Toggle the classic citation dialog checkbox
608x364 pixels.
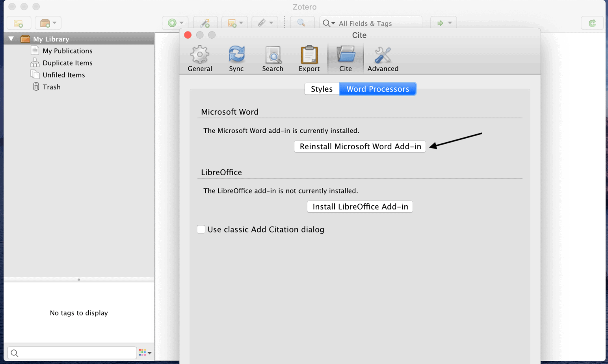tap(201, 229)
